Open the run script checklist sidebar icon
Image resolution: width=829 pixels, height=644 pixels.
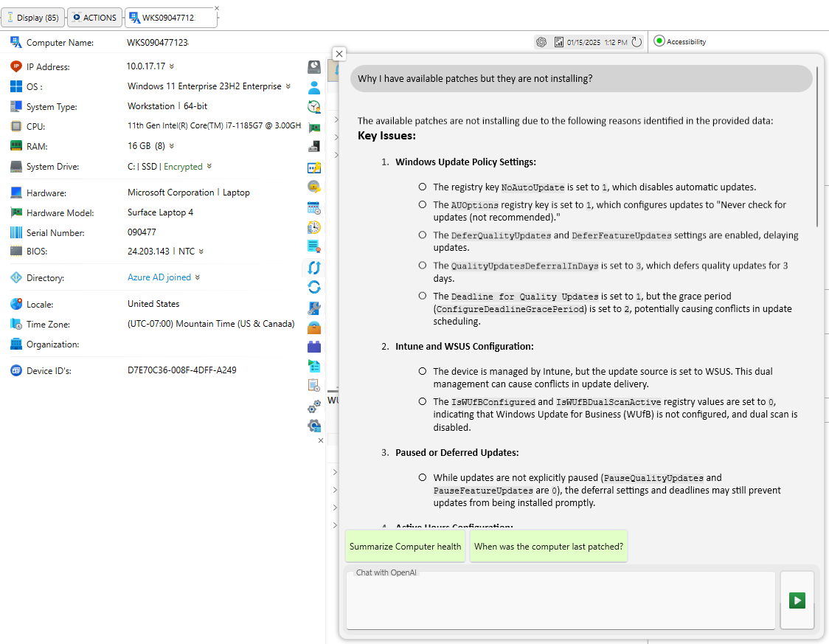[x=314, y=366]
